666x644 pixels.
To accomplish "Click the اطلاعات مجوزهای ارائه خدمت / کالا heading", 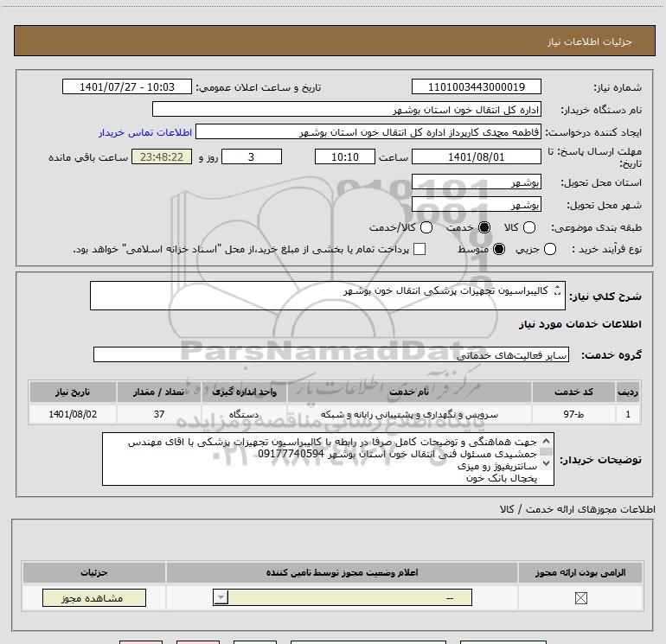I will (578, 509).
